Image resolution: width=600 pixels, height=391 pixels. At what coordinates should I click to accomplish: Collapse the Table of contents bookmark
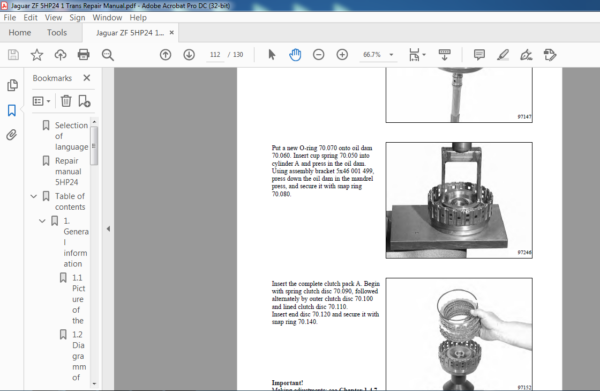coord(34,196)
